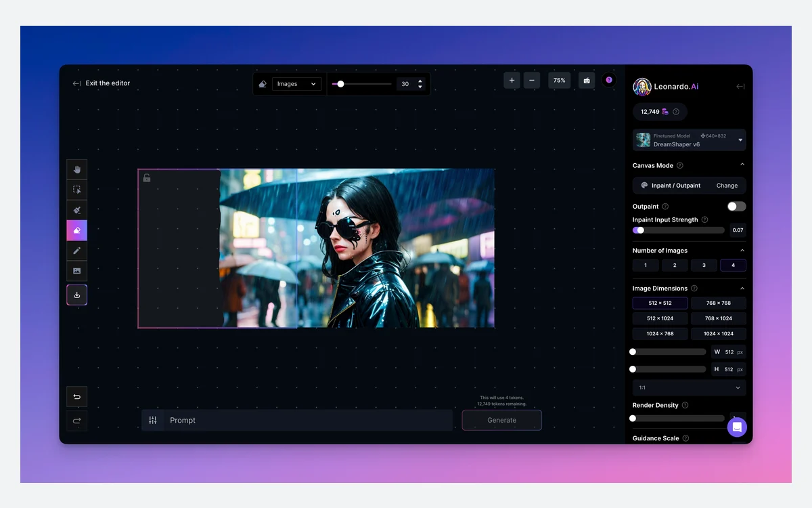
Task: Select the Pencil sketch tool
Action: pos(76,251)
